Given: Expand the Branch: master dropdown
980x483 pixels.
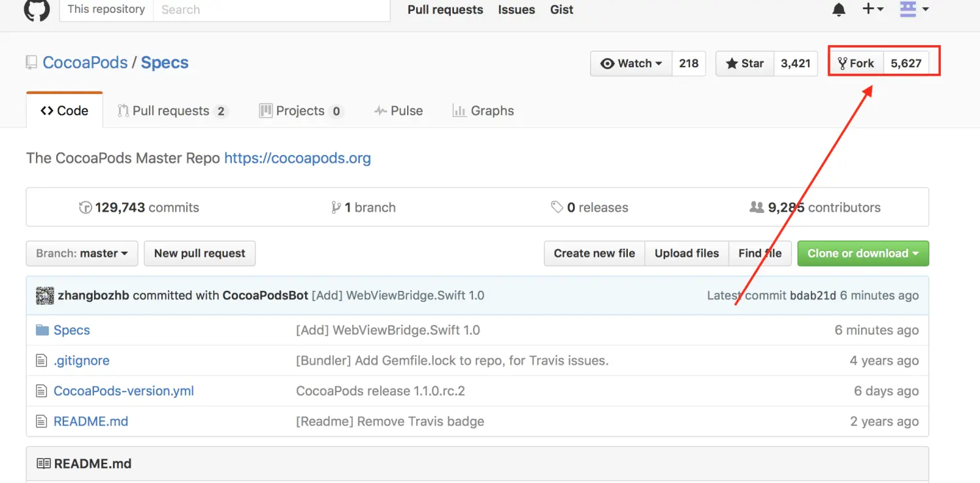Looking at the screenshot, I should point(82,254).
